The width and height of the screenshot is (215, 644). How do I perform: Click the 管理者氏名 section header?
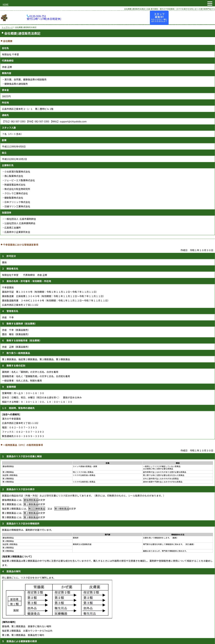pos(107,311)
